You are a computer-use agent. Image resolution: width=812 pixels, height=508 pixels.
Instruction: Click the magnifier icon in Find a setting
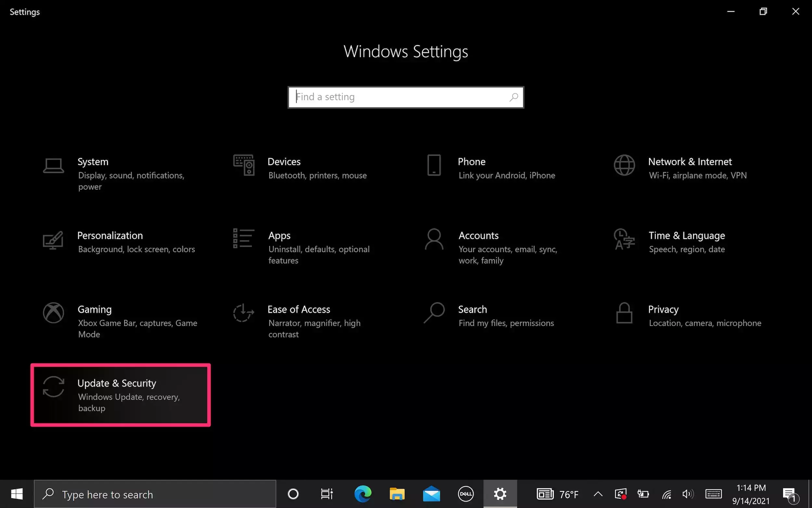click(x=514, y=97)
